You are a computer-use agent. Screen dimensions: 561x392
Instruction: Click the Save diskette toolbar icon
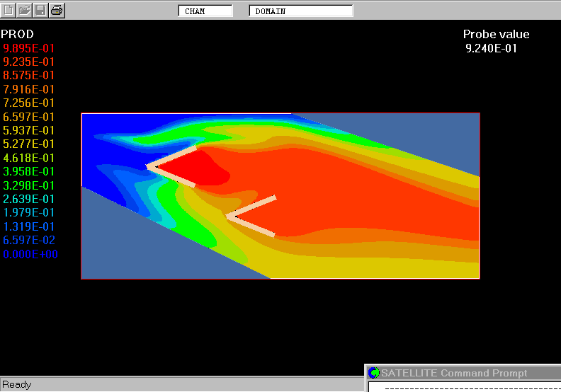click(41, 10)
